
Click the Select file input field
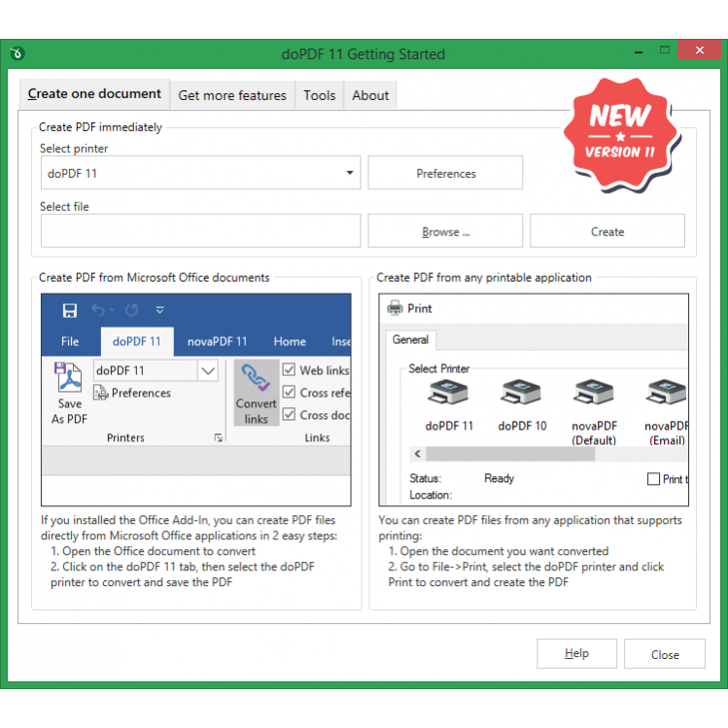pyautogui.click(x=200, y=230)
